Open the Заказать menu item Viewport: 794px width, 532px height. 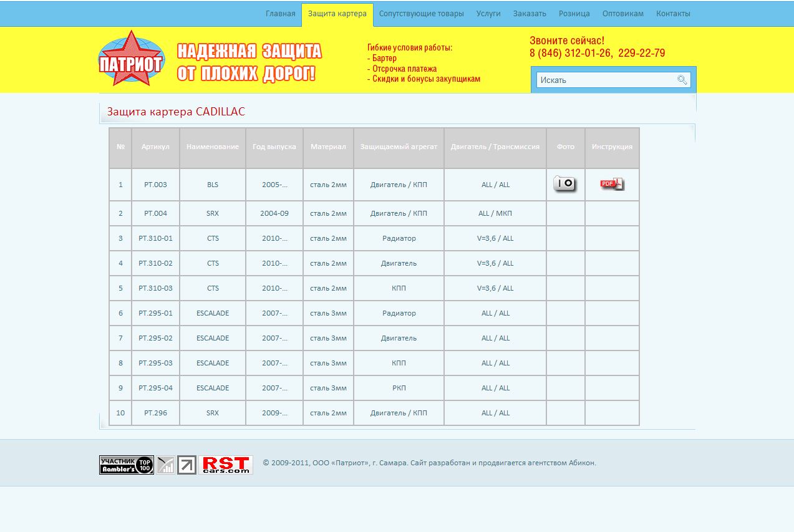(x=530, y=14)
